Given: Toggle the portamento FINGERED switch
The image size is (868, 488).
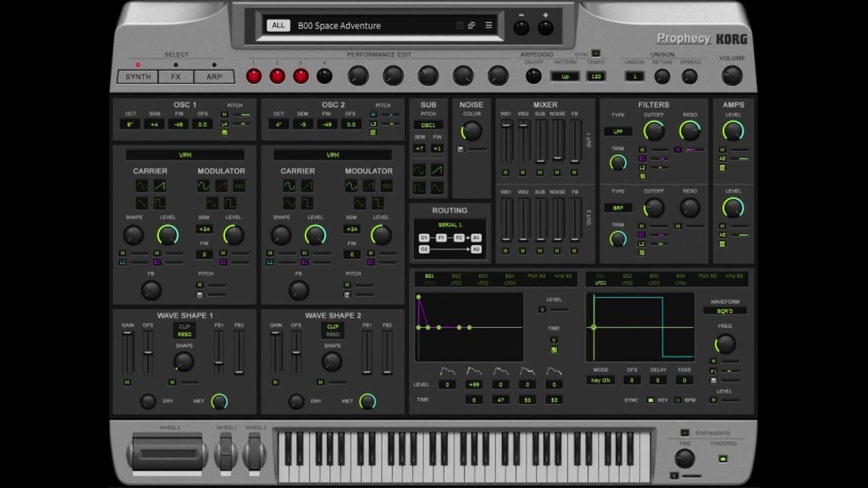Looking at the screenshot, I should tap(723, 459).
